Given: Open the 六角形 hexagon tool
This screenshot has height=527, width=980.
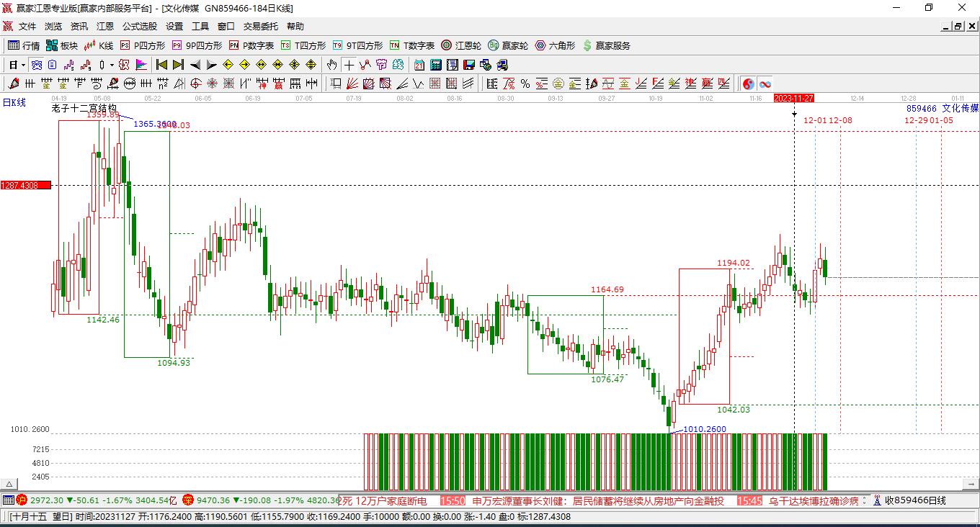Looking at the screenshot, I should point(555,45).
